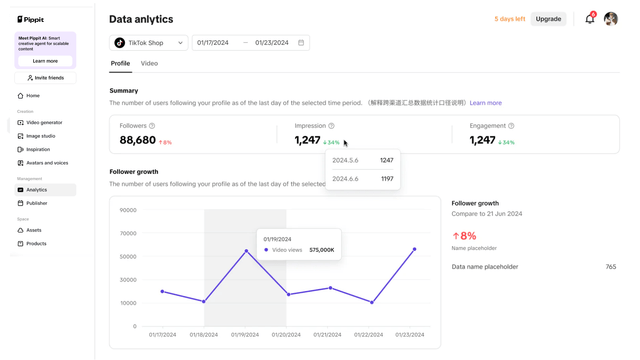This screenshot has width=640, height=360.
Task: Click the Pippit logo
Action: click(31, 19)
